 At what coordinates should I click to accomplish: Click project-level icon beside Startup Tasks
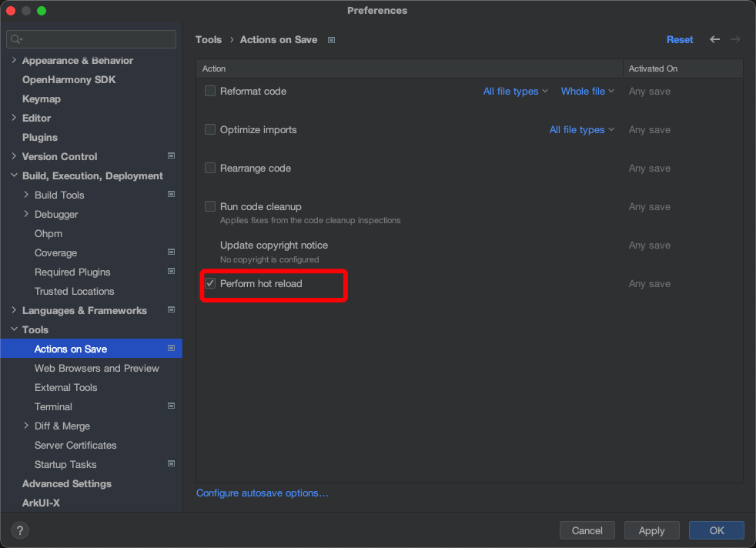(x=171, y=464)
